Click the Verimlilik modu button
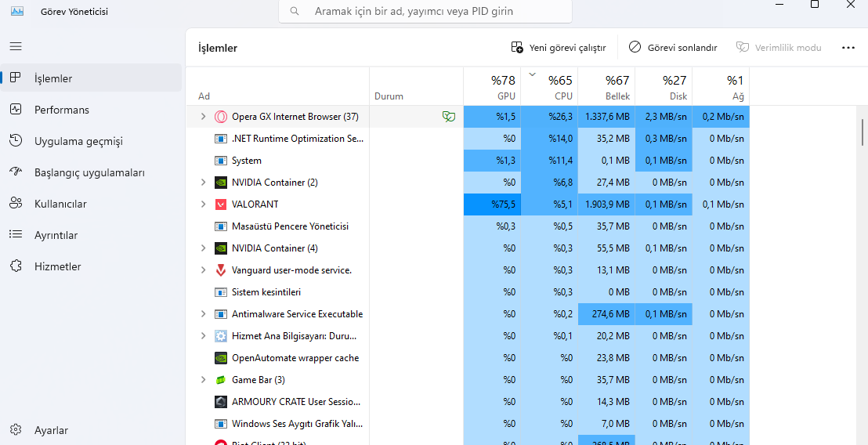This screenshot has height=445, width=868. point(779,48)
